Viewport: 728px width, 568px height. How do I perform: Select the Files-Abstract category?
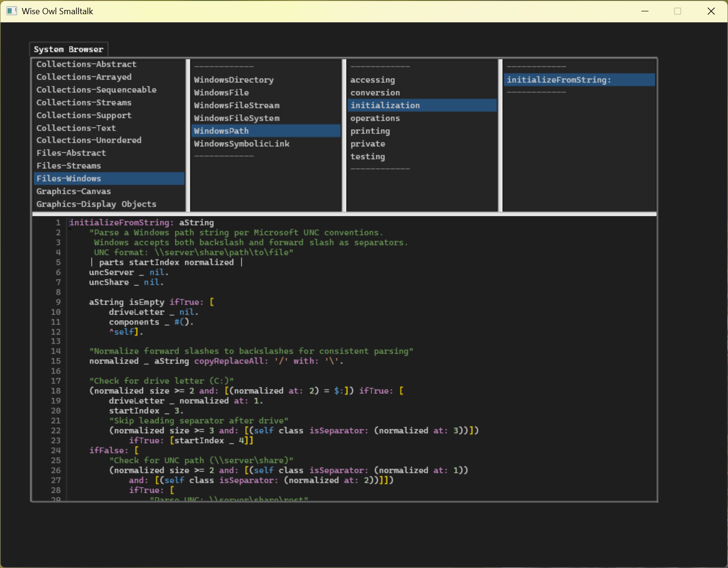tap(71, 153)
